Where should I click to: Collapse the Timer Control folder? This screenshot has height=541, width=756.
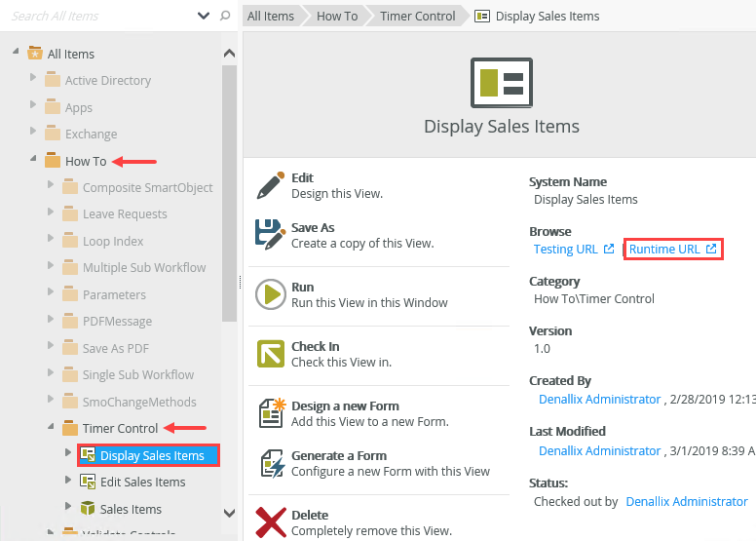click(50, 428)
